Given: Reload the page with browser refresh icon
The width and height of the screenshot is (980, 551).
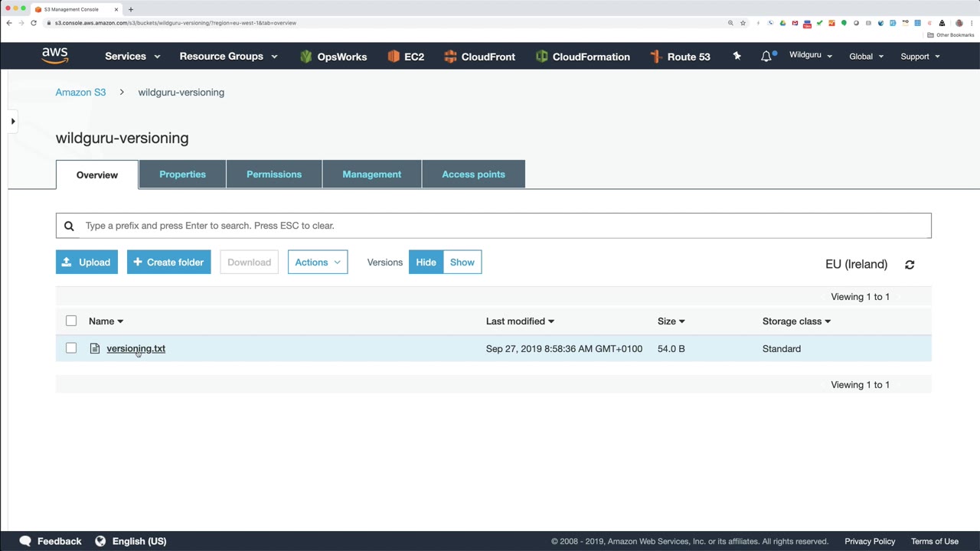Looking at the screenshot, I should [34, 23].
